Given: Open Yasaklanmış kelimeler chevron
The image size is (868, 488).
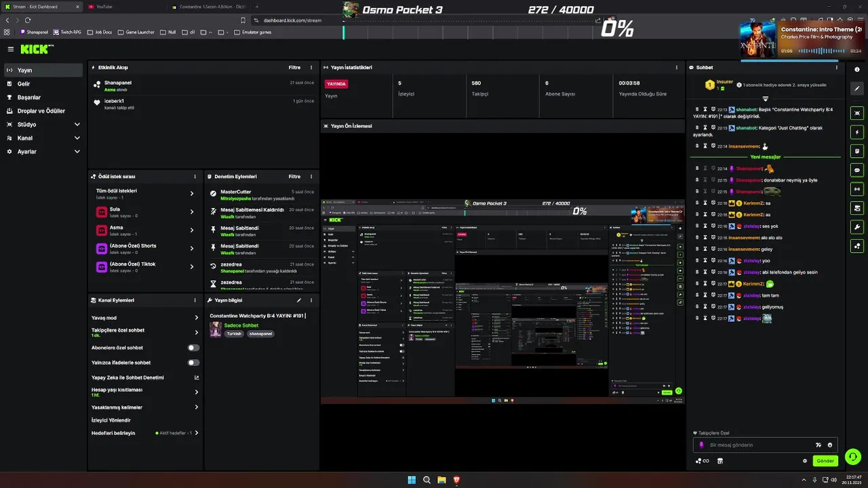Looking at the screenshot, I should 197,407.
